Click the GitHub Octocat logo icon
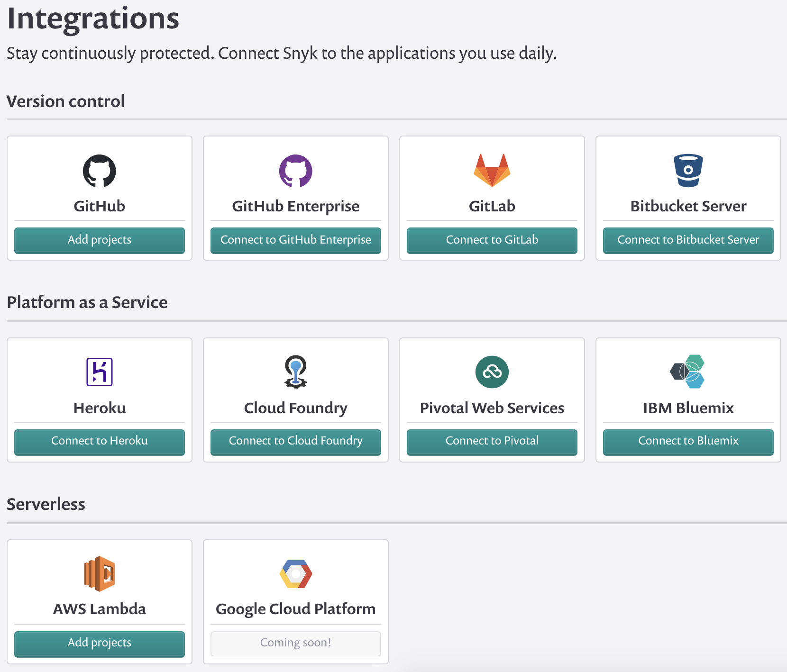Viewport: 787px width, 672px height. click(100, 171)
